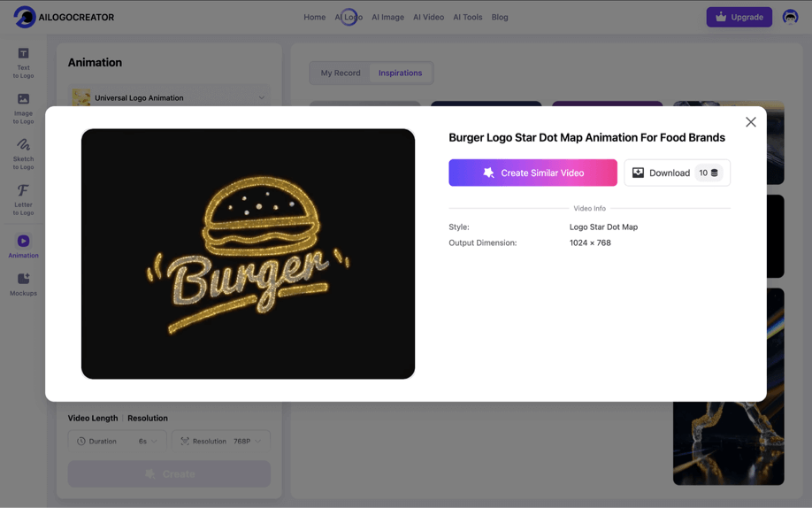
Task: Go to Home in navigation
Action: tap(314, 17)
